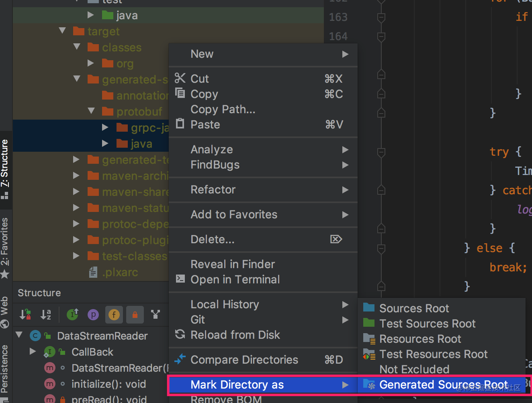The image size is (532, 403).
Task: Expand the test-classes folder arrow
Action: tap(76, 256)
